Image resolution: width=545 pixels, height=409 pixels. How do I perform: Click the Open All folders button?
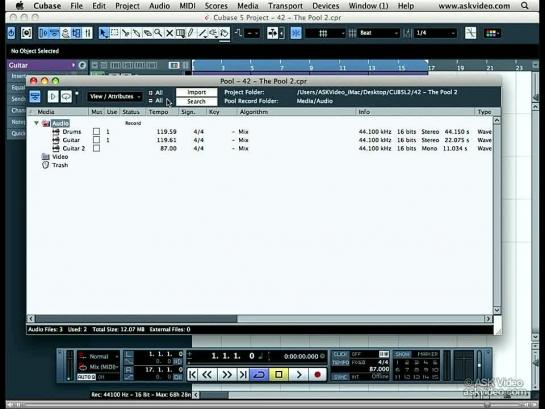coord(155,93)
